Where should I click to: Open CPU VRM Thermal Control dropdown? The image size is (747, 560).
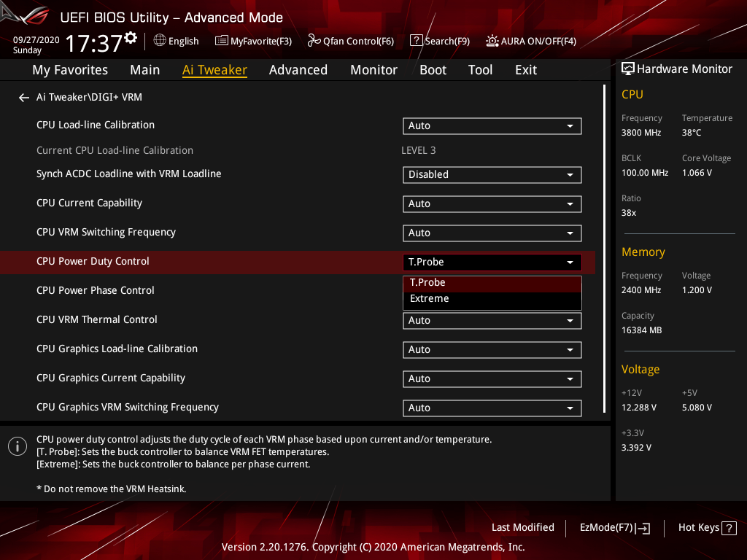492,321
